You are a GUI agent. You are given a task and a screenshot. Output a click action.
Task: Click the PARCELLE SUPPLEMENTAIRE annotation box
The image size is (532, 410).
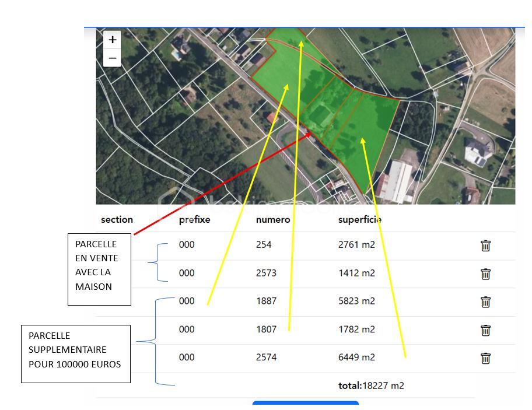76,353
